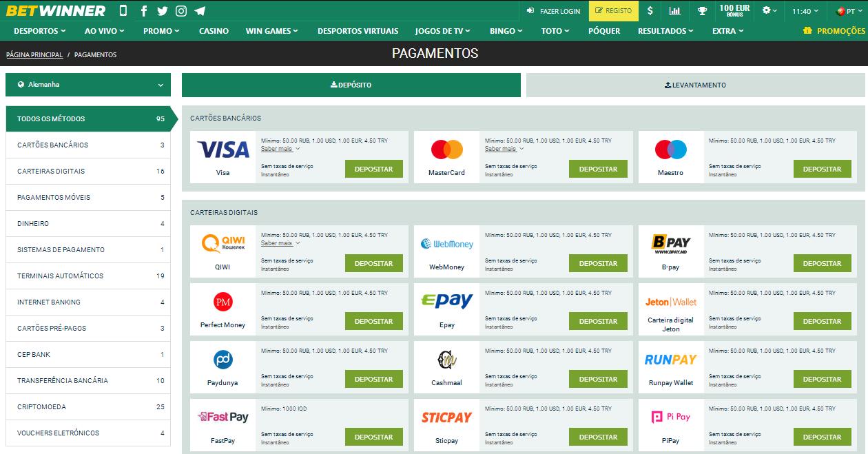Select CARTÕES PRÉ-PAGOS category
This screenshot has height=454, width=868.
click(x=88, y=328)
